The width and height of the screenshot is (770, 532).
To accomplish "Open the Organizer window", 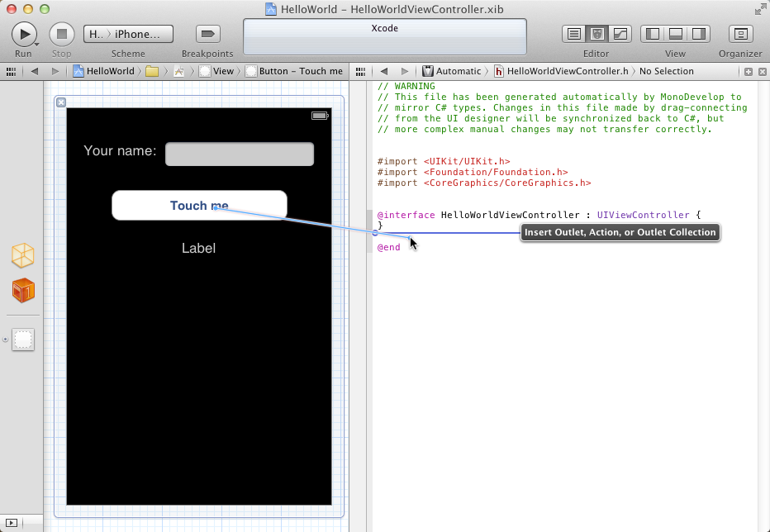I will click(x=740, y=34).
